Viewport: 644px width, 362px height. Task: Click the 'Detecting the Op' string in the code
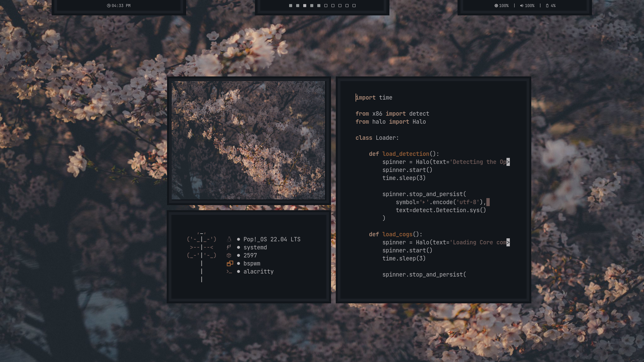[478, 162]
